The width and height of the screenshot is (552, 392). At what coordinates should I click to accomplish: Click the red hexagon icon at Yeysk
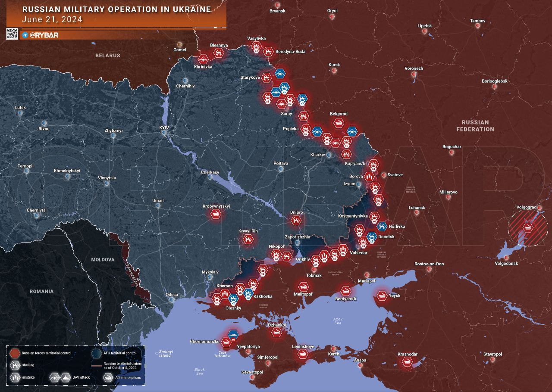click(382, 296)
